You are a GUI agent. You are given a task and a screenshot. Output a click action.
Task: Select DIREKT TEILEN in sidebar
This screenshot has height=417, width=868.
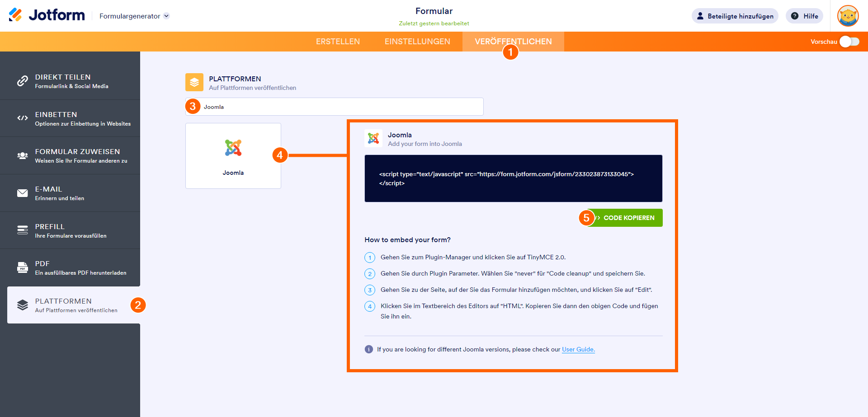(70, 81)
